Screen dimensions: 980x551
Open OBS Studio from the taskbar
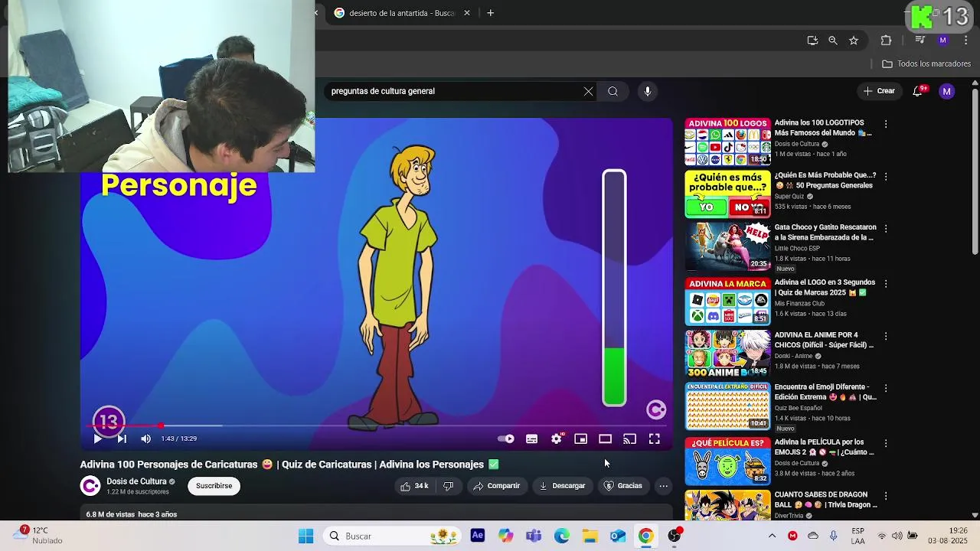click(x=675, y=536)
